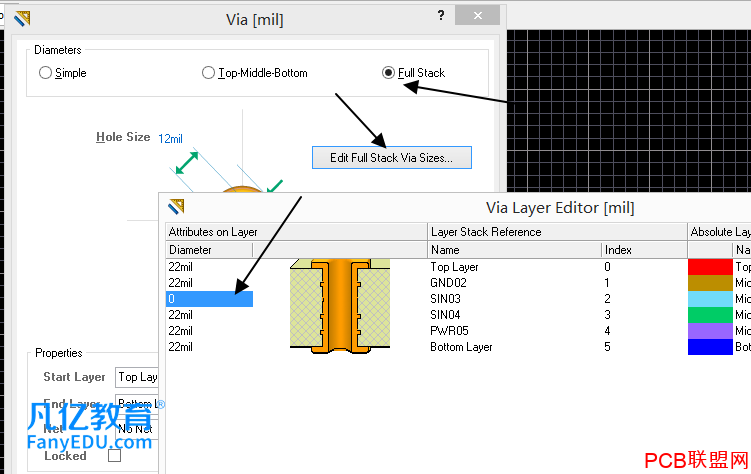Click the Via dialog title bar icon
This screenshot has height=474, width=751.
coord(22,19)
